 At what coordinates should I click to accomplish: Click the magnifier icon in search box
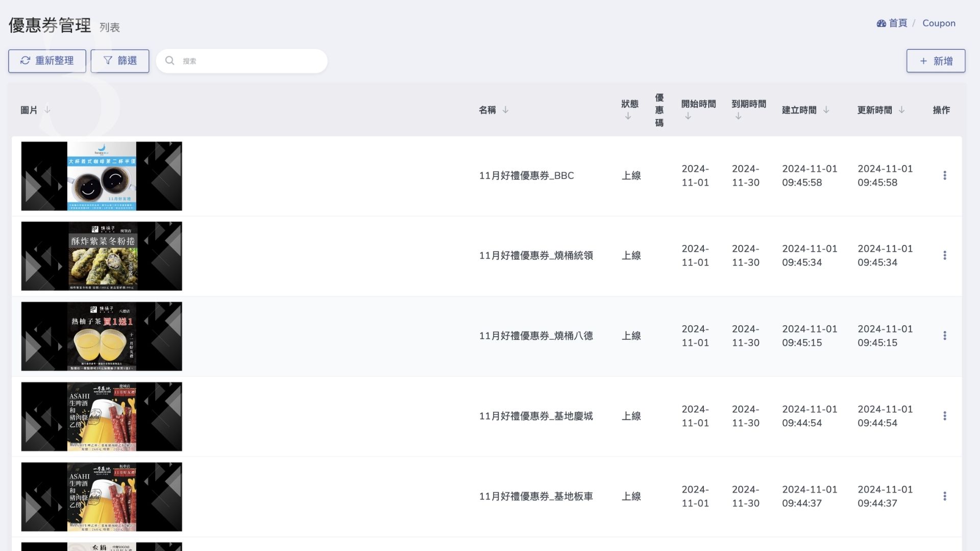pos(170,61)
